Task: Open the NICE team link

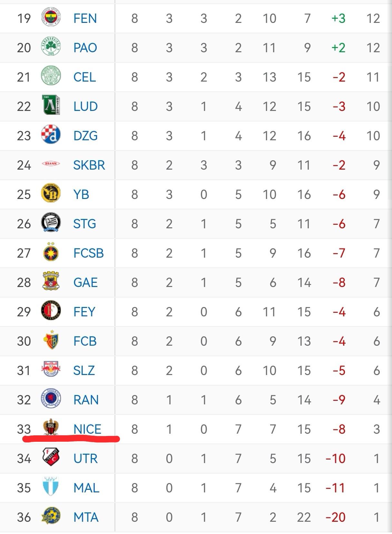Action: (x=87, y=429)
